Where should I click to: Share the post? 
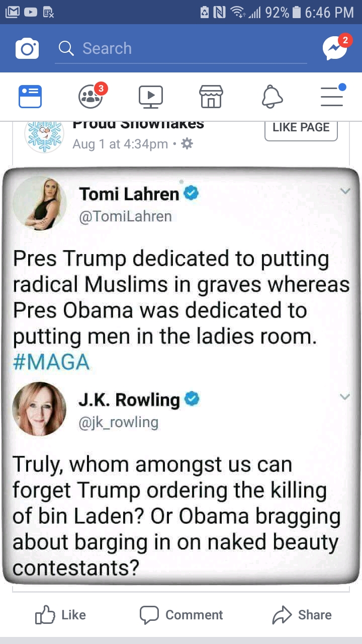click(x=302, y=615)
